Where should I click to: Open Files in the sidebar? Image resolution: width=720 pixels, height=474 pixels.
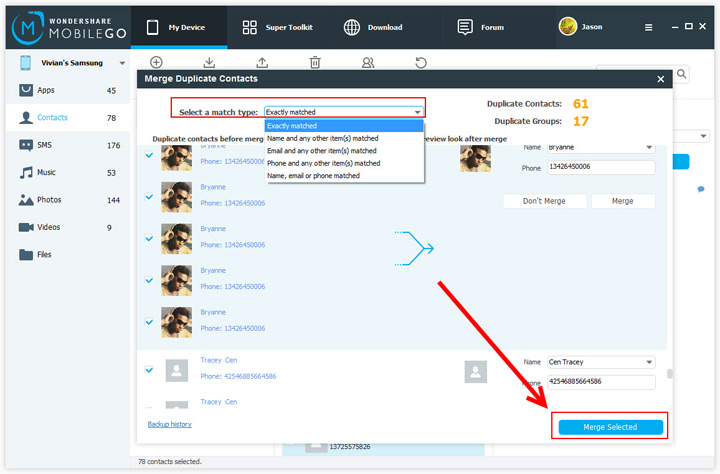click(x=68, y=254)
